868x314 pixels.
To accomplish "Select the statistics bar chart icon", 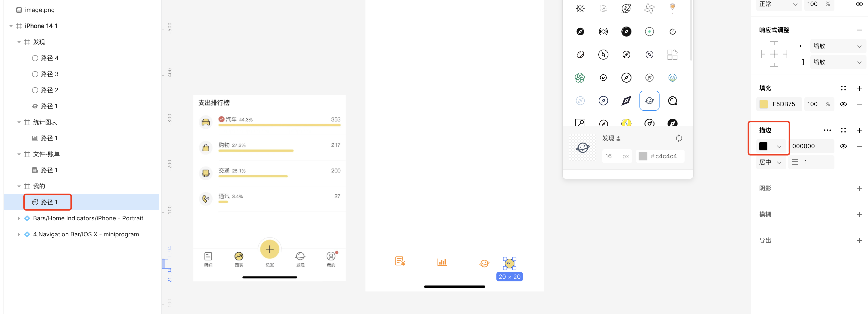I will [x=443, y=262].
